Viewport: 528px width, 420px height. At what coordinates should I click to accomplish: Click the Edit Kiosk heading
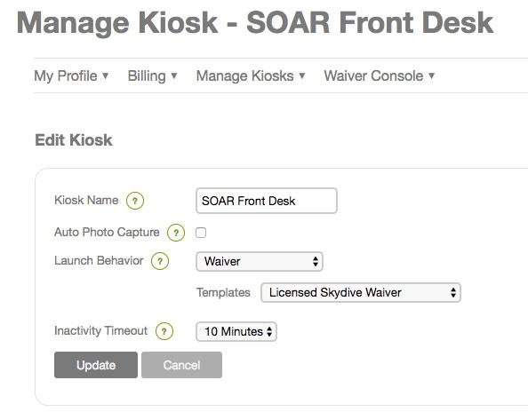pos(74,140)
